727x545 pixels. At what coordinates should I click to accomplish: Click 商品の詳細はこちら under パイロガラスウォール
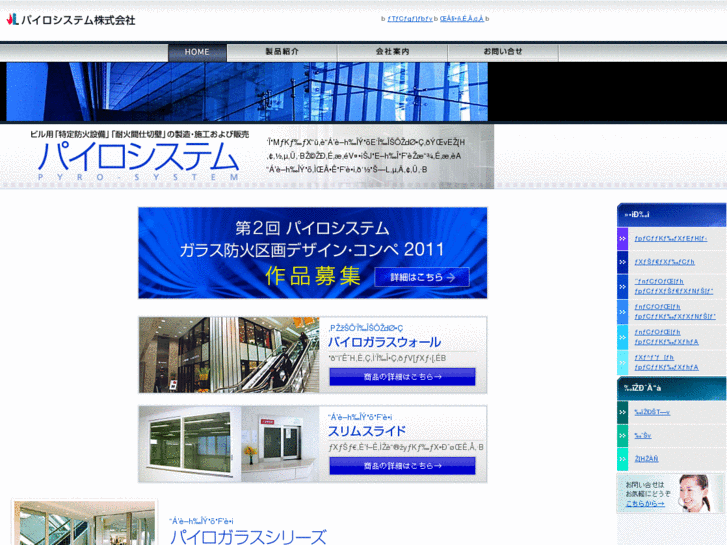coord(402,377)
